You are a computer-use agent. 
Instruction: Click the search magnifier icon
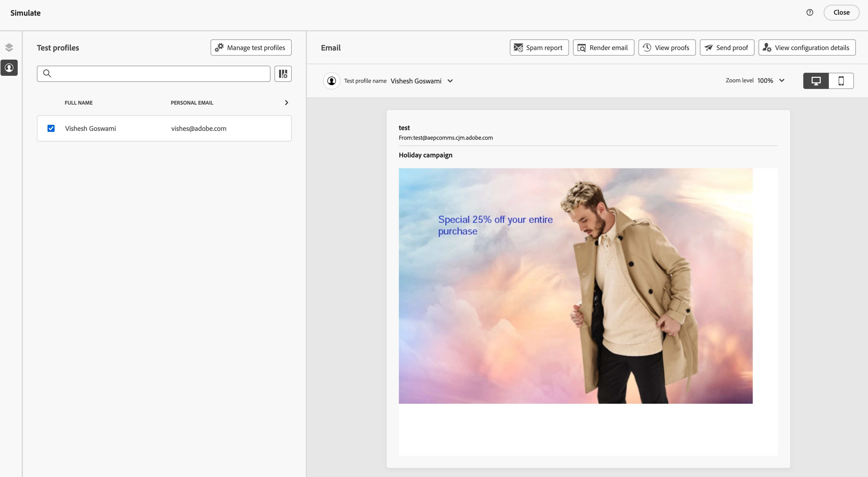click(x=47, y=74)
